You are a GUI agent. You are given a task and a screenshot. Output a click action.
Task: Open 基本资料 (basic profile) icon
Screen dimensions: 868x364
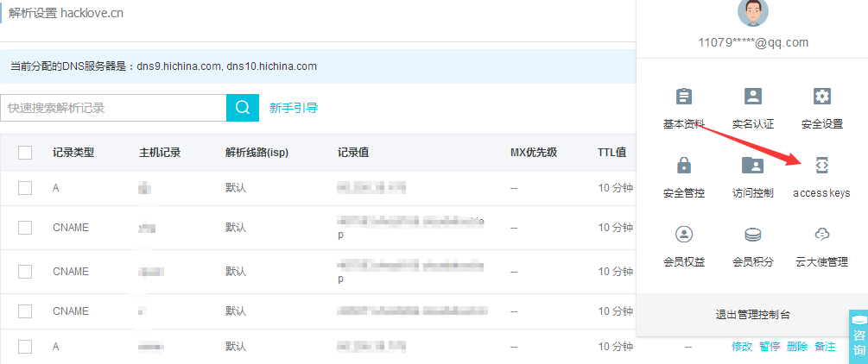(684, 97)
